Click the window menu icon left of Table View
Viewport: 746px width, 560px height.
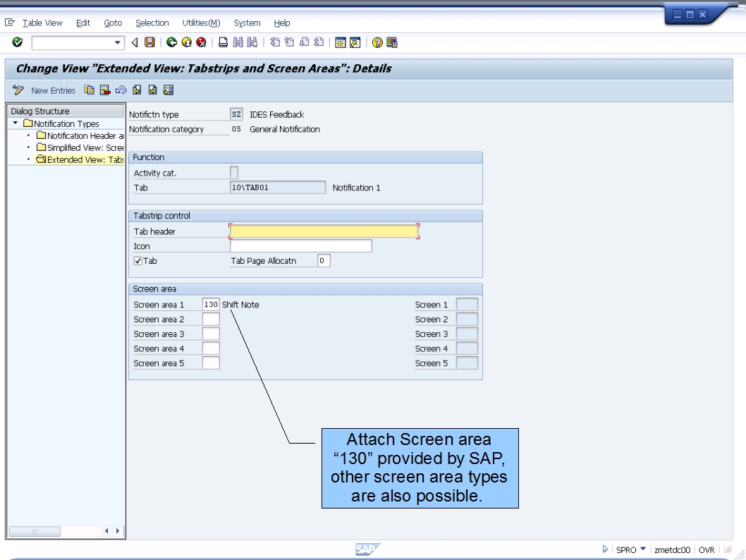[9, 23]
